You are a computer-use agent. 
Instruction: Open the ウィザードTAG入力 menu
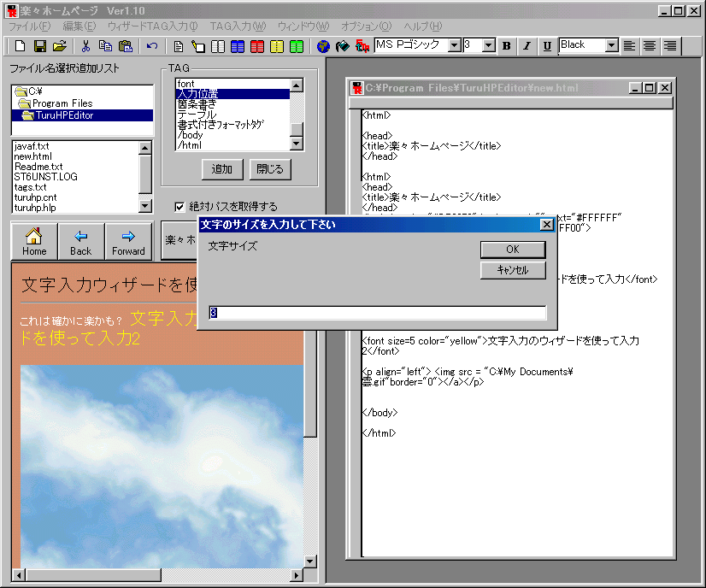(153, 26)
